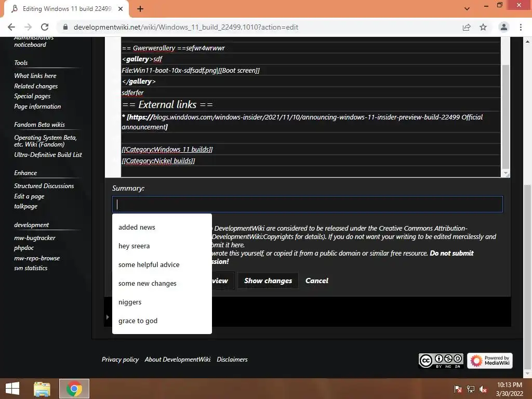The width and height of the screenshot is (532, 399).
Task: Choose the 'some new changes' suggestion
Action: click(x=162, y=283)
